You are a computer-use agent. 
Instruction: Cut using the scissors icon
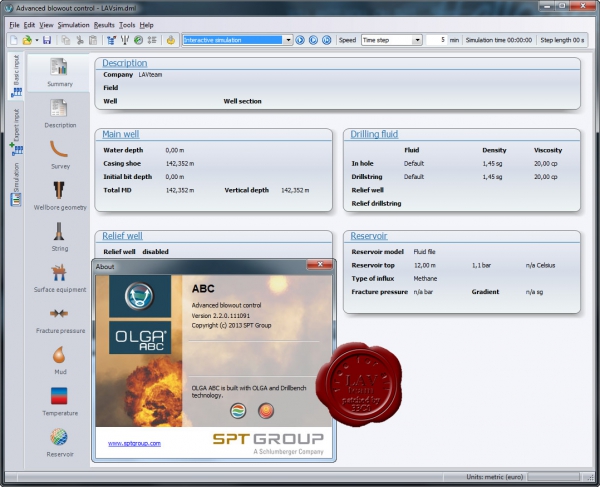pyautogui.click(x=80, y=40)
